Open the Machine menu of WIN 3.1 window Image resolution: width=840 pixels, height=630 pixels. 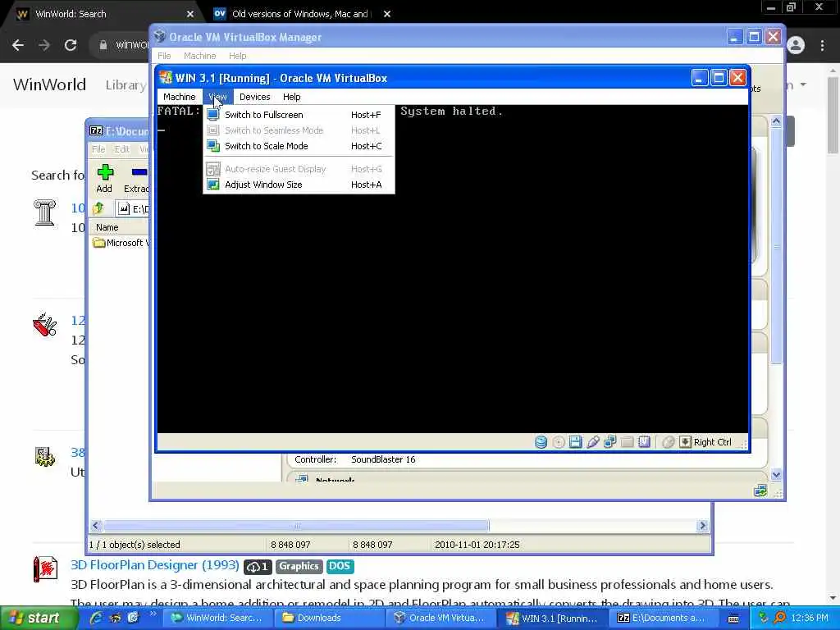180,97
